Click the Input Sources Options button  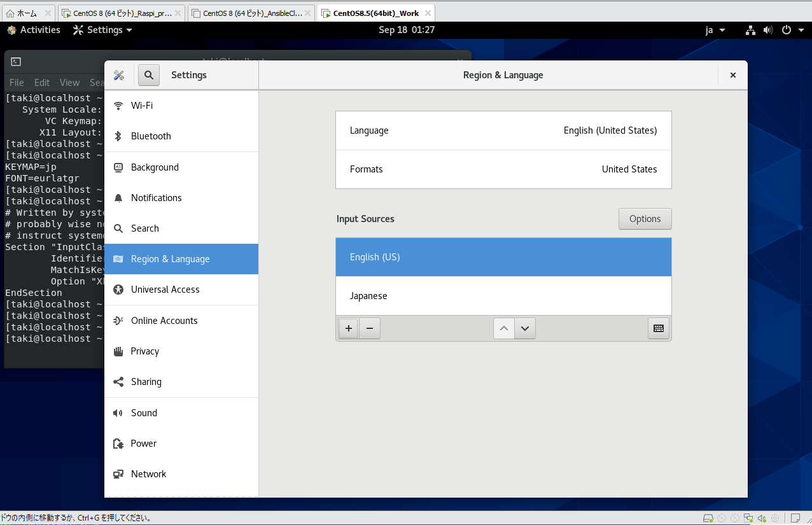(x=645, y=219)
